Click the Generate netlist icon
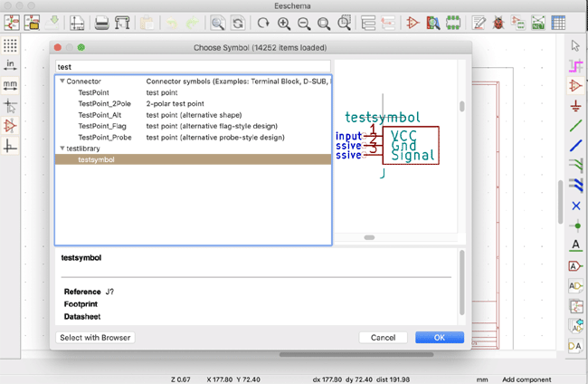Image resolution: width=588 pixels, height=384 pixels. pos(538,23)
